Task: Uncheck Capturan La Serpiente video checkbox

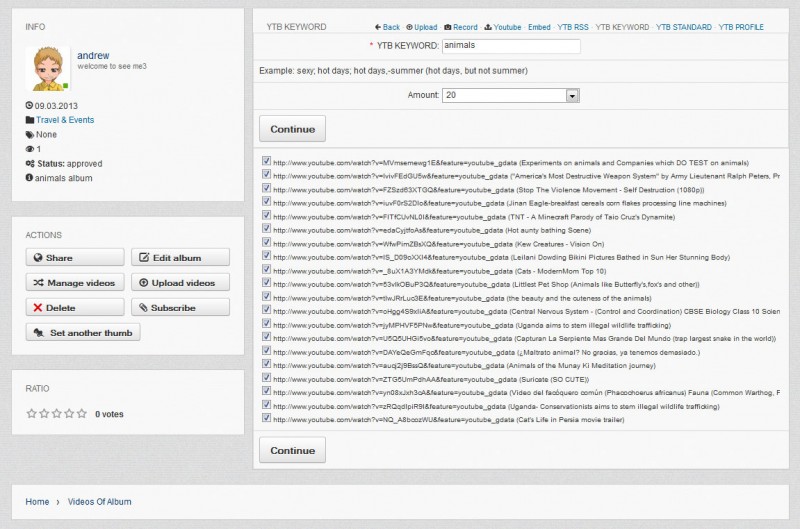Action: click(x=266, y=337)
